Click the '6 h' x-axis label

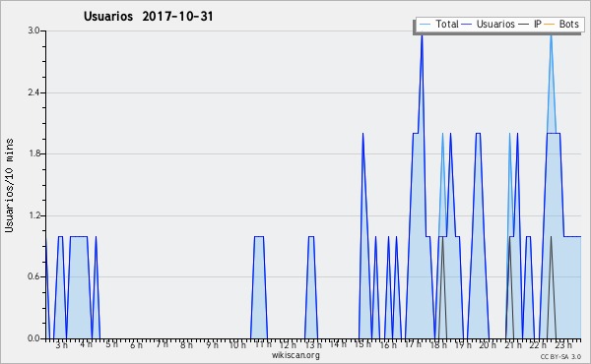(x=137, y=344)
